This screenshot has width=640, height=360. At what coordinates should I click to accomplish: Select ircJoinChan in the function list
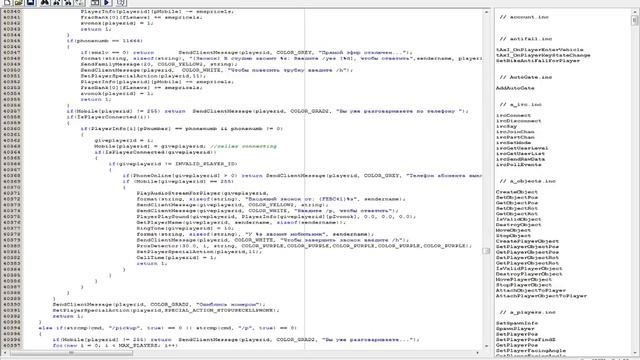[x=515, y=132]
